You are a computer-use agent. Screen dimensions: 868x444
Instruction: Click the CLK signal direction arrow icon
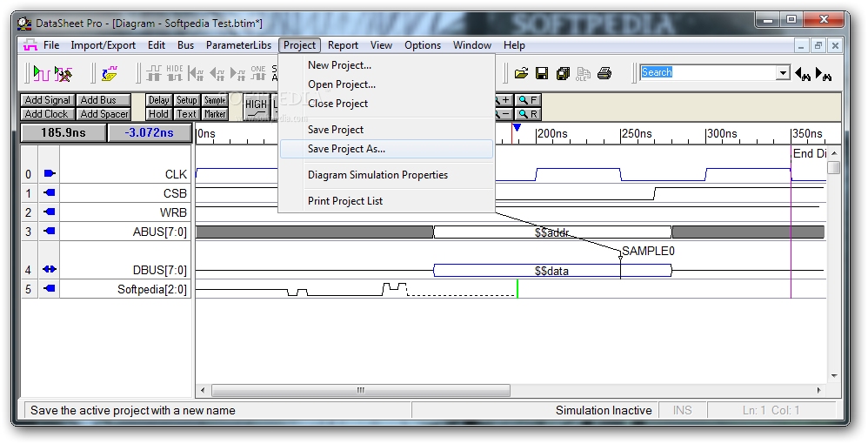pos(50,173)
